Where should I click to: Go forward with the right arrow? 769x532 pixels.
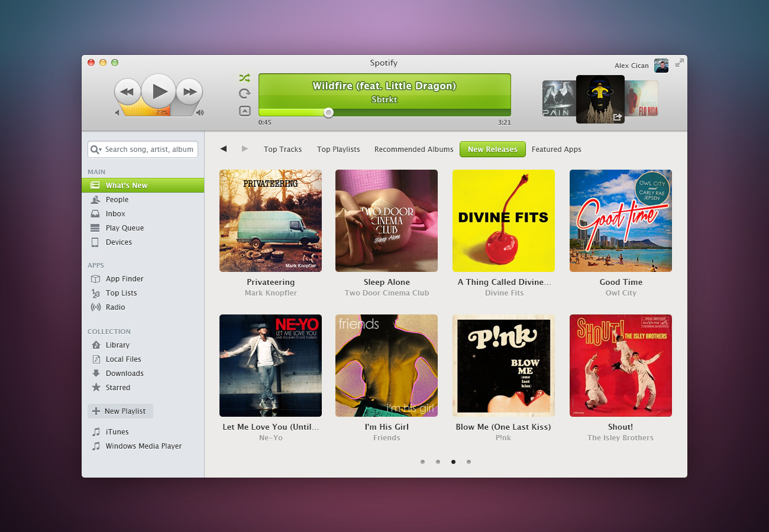245,149
